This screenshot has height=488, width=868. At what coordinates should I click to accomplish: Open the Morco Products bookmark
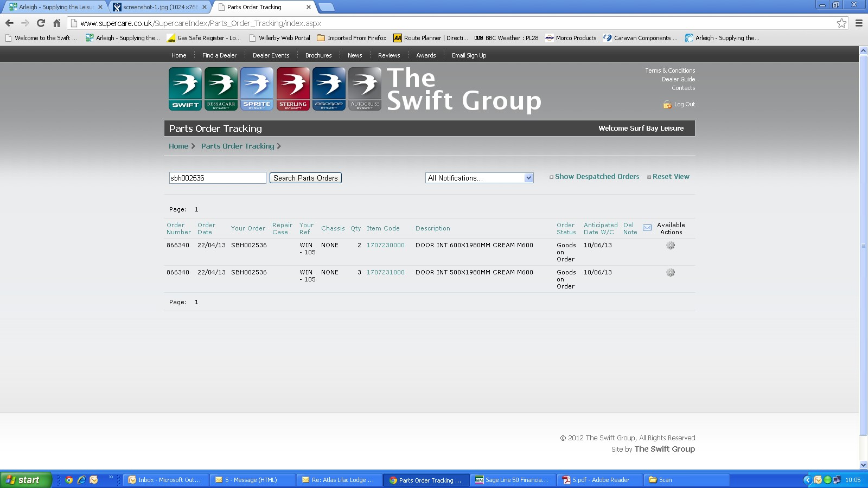571,38
